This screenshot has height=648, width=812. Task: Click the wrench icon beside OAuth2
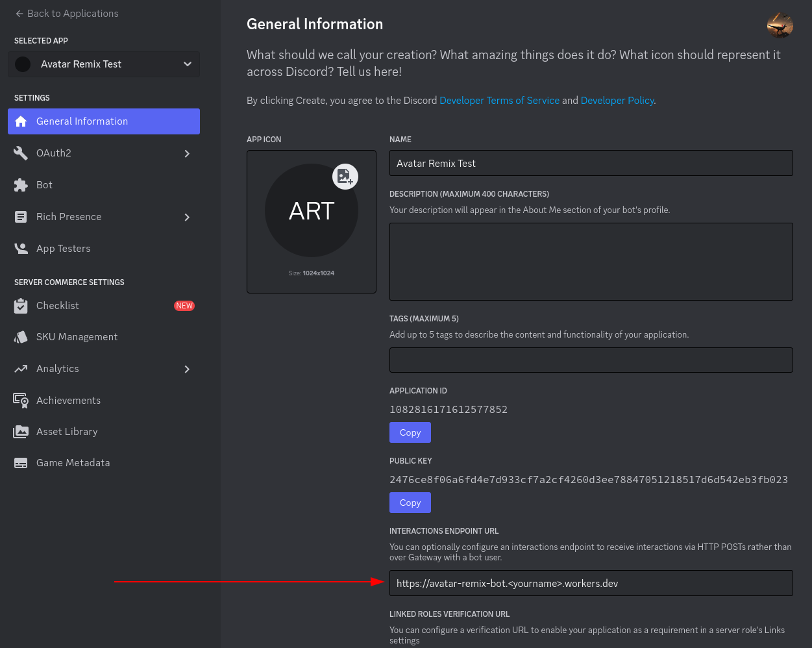pos(21,153)
